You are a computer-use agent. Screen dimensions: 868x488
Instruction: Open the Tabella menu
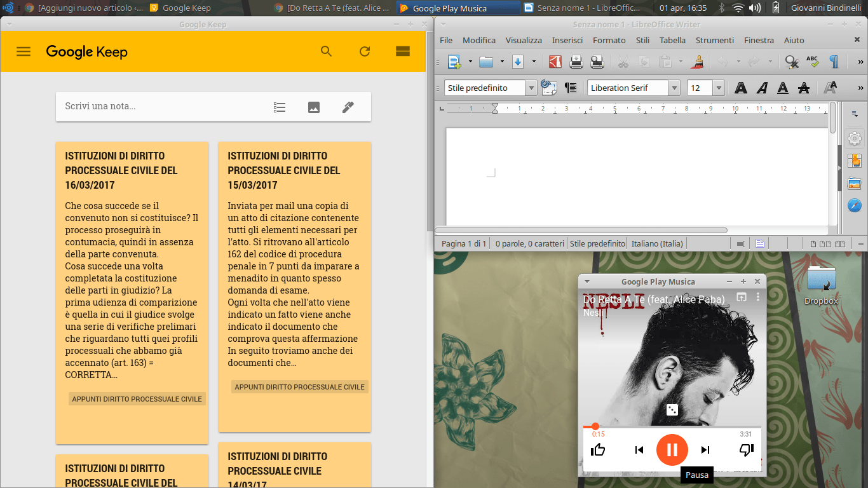click(x=672, y=40)
